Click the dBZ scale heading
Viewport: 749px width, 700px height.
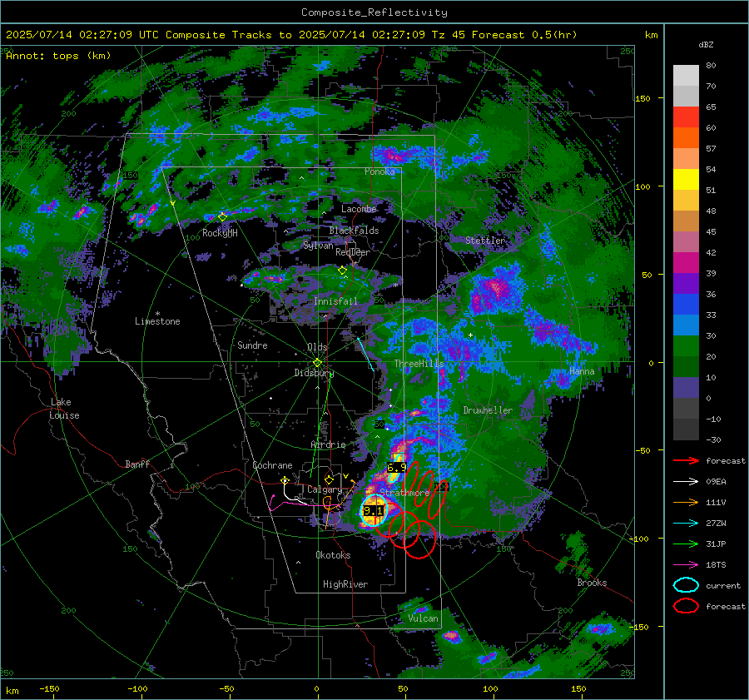[x=706, y=45]
